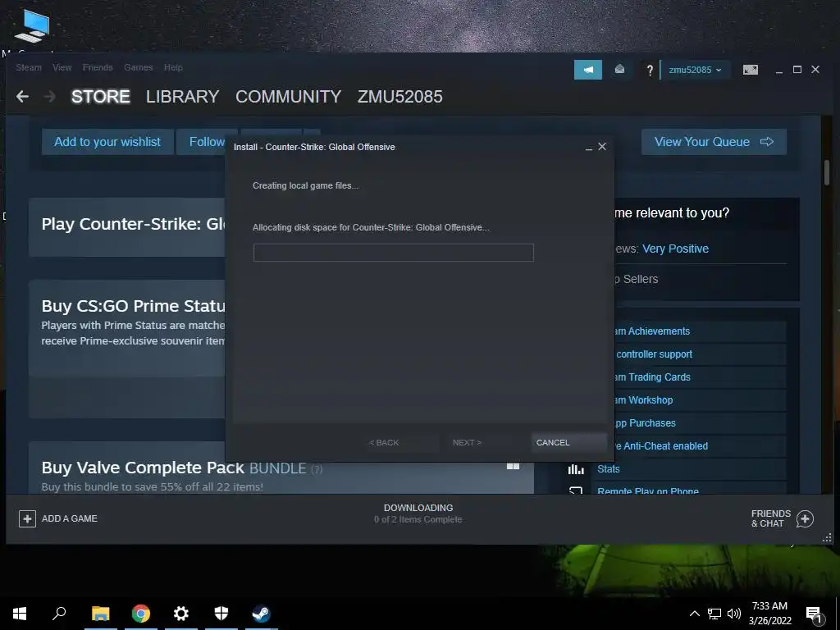Click the controller support link
Screen dimensions: 840x630
[654, 354]
